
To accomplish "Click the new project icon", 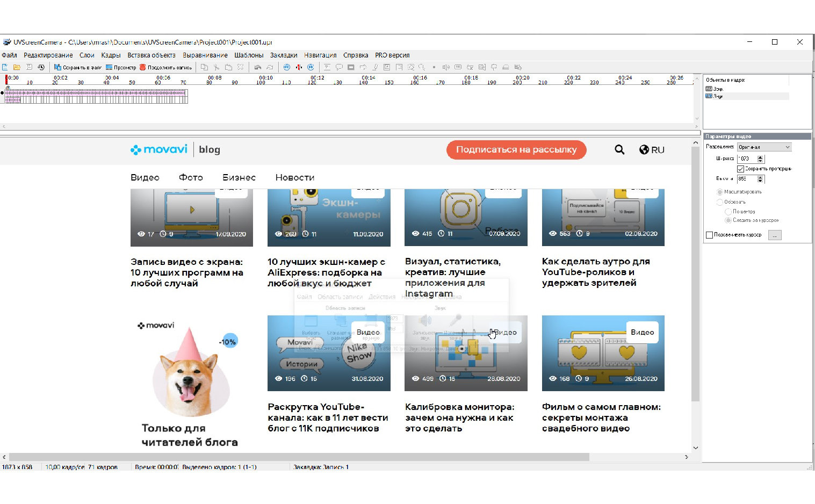I will tap(5, 67).
